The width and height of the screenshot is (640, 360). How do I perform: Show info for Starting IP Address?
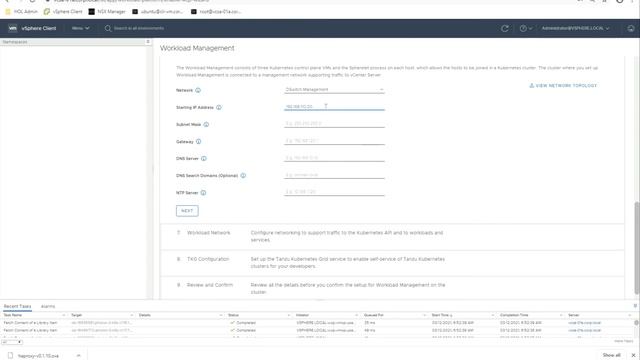click(x=219, y=107)
